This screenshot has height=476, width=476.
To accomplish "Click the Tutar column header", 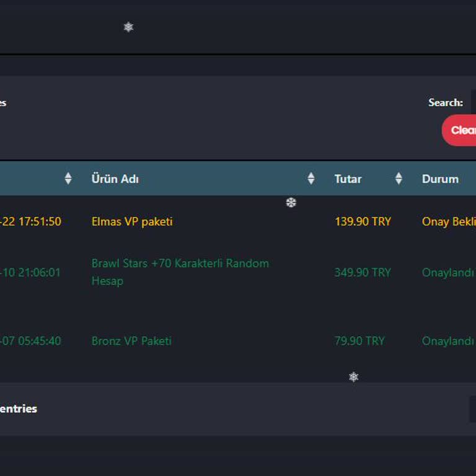I will 348,178.
